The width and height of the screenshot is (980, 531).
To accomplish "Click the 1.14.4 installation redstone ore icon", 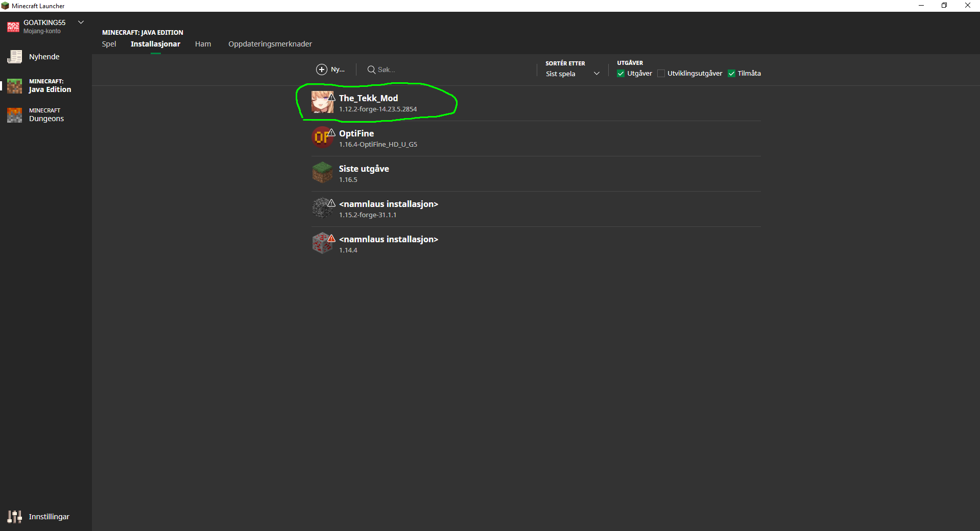I will [322, 243].
